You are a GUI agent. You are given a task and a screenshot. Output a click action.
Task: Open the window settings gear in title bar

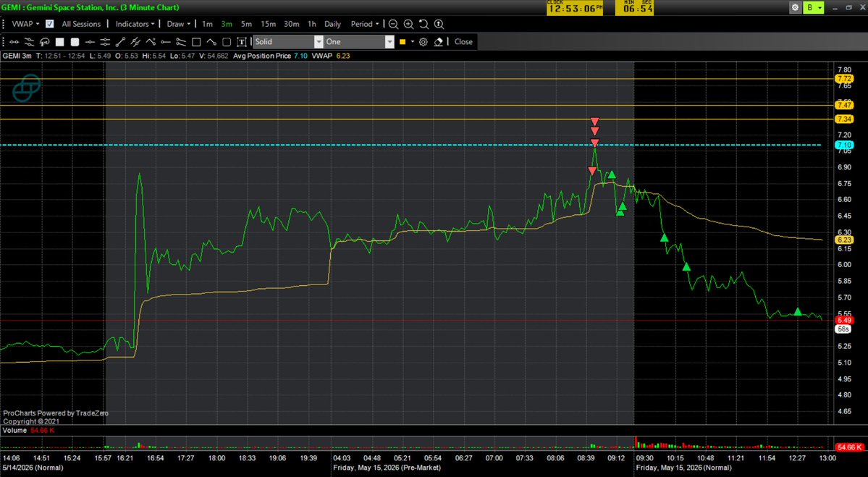coord(795,8)
